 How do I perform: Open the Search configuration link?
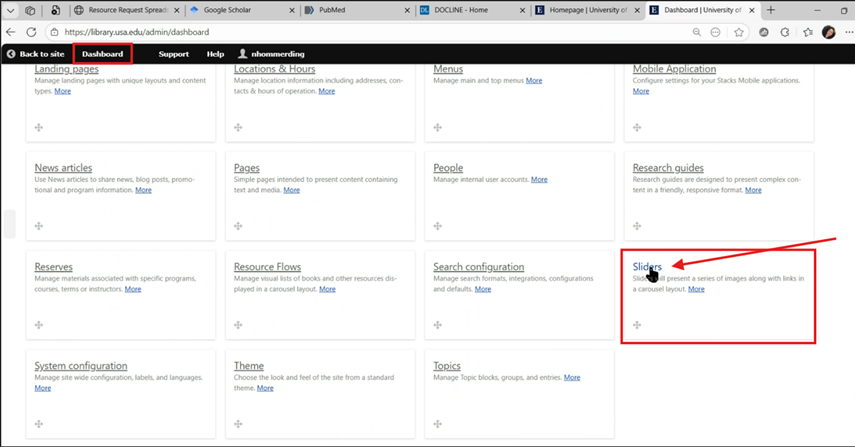click(478, 267)
